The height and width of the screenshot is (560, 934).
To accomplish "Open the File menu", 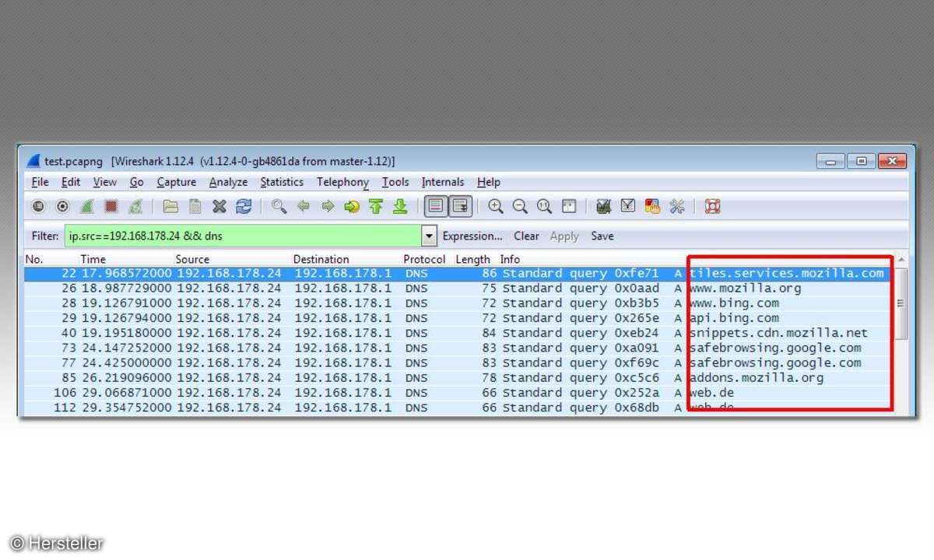I will coord(40,182).
